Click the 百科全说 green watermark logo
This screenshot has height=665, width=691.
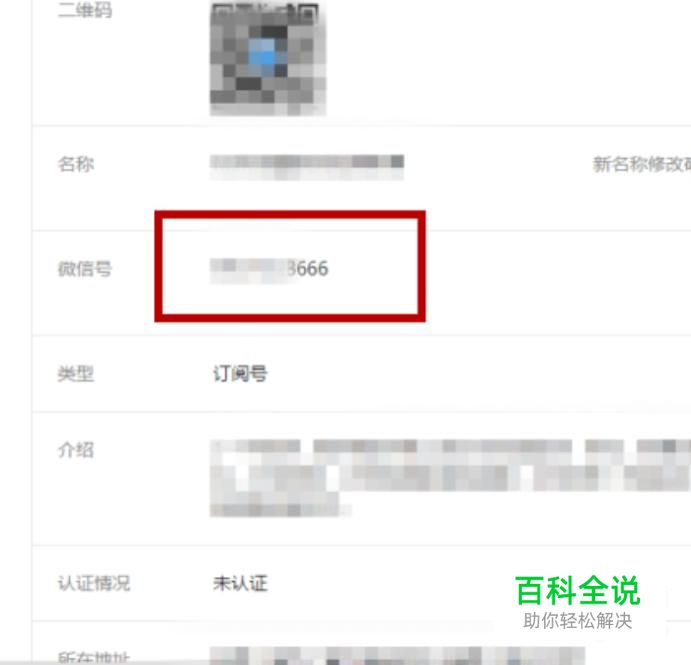pos(578,591)
